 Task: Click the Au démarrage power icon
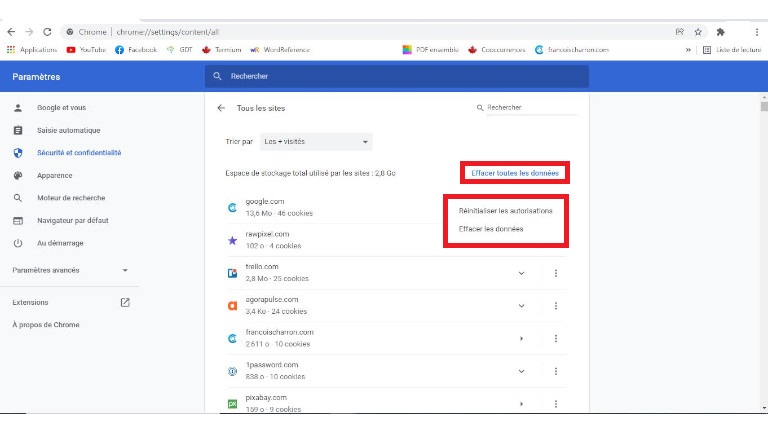18,243
